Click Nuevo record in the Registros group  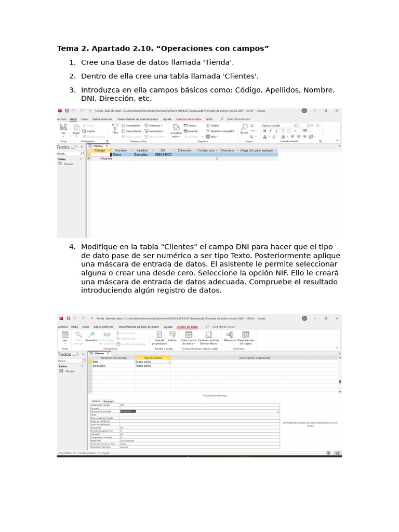coord(190,126)
